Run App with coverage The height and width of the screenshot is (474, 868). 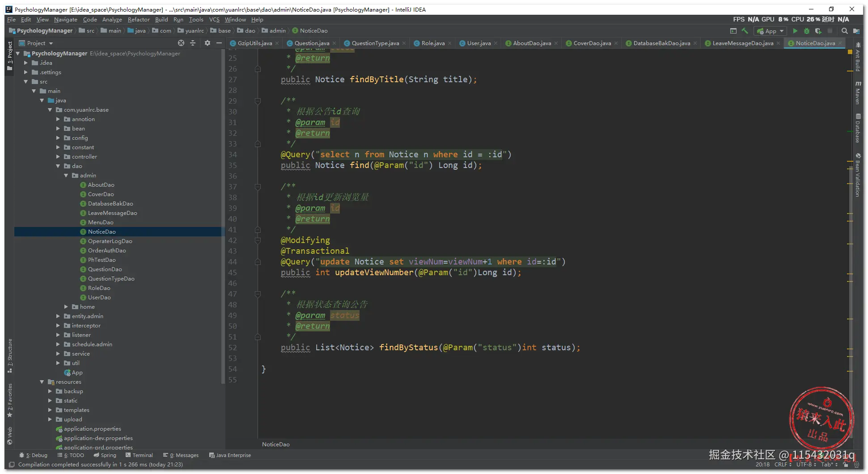(x=818, y=31)
